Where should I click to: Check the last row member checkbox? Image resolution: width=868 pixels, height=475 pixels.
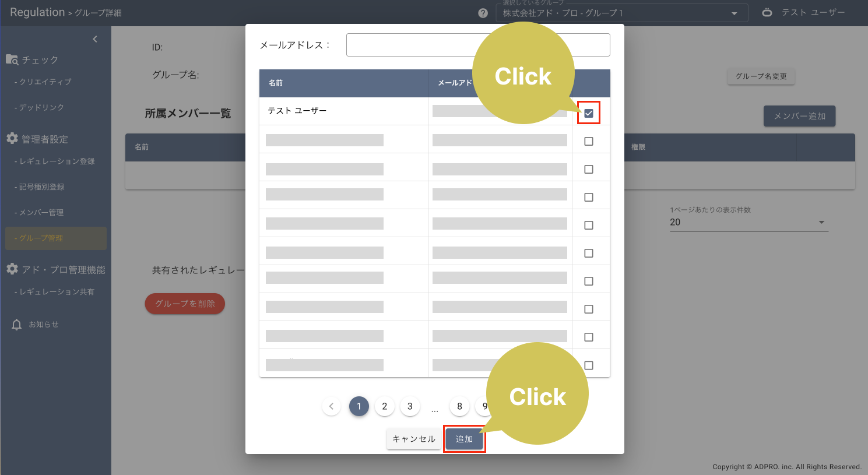pyautogui.click(x=589, y=365)
